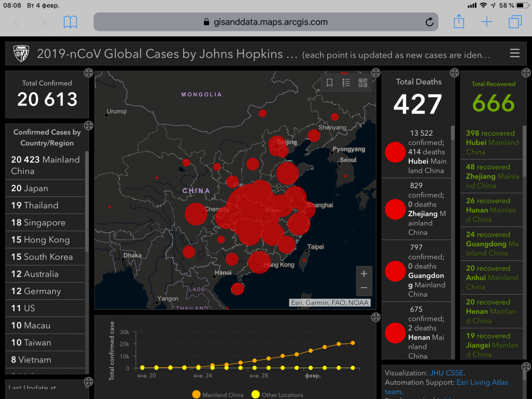Select 18 Singapore row
Screen dimensions: 532x399
coord(45,223)
